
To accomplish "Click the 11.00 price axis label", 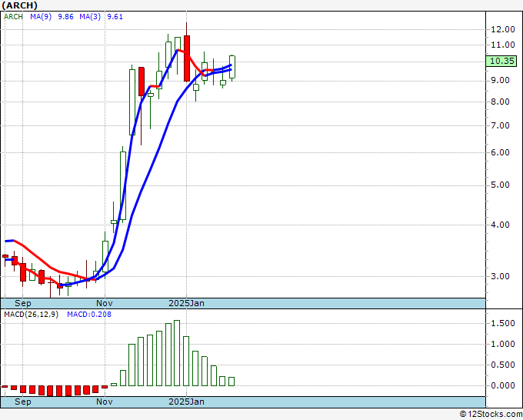I will pyautogui.click(x=503, y=45).
